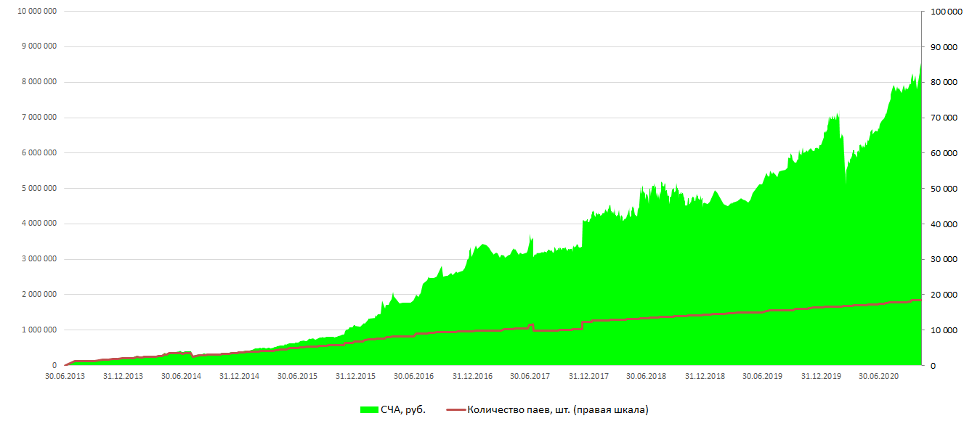
Task: Click date label 31.12.2018
Action: coord(705,377)
